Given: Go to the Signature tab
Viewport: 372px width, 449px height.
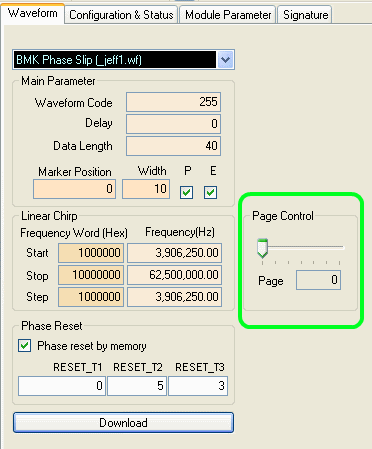Looking at the screenshot, I should pyautogui.click(x=305, y=15).
